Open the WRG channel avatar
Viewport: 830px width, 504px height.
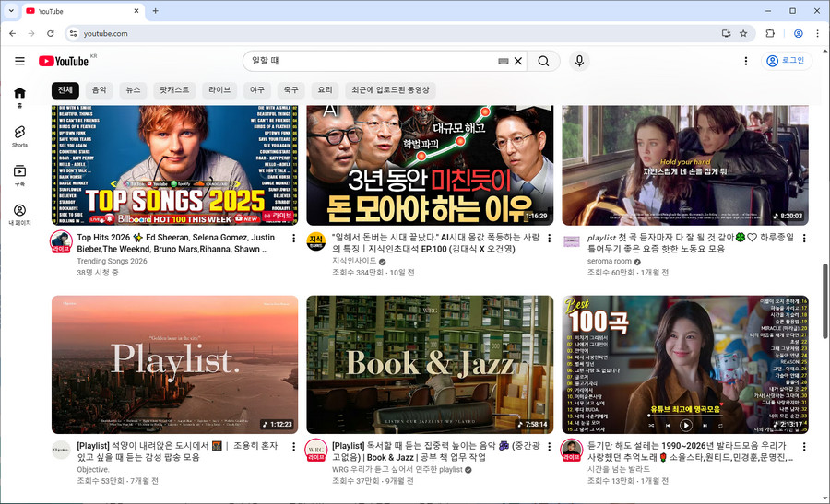[x=316, y=450]
